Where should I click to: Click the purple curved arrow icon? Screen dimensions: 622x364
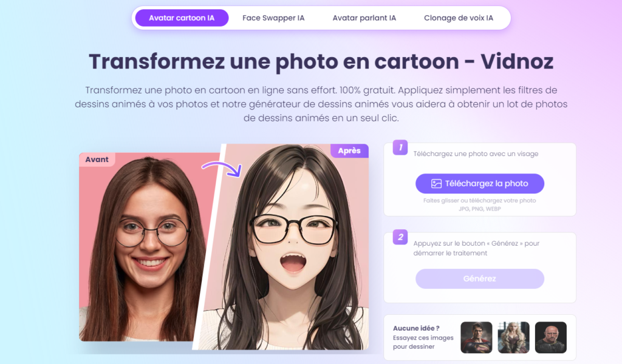222,168
